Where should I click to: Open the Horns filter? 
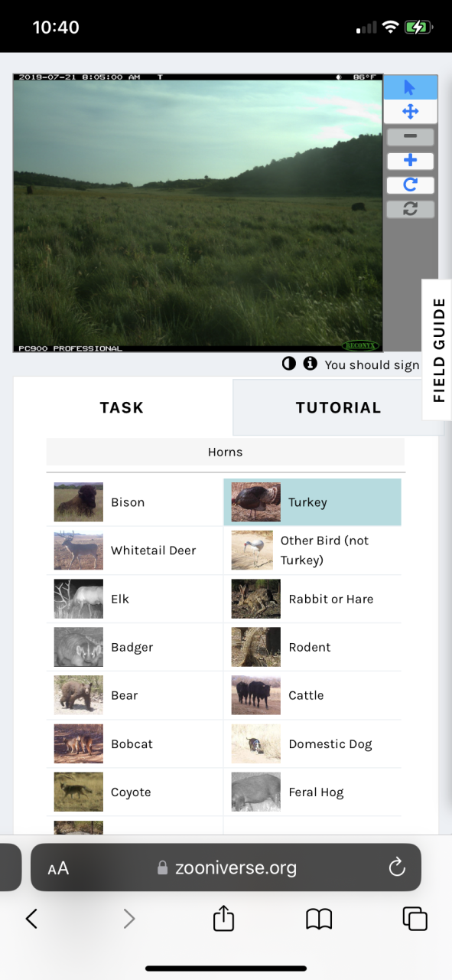(225, 452)
